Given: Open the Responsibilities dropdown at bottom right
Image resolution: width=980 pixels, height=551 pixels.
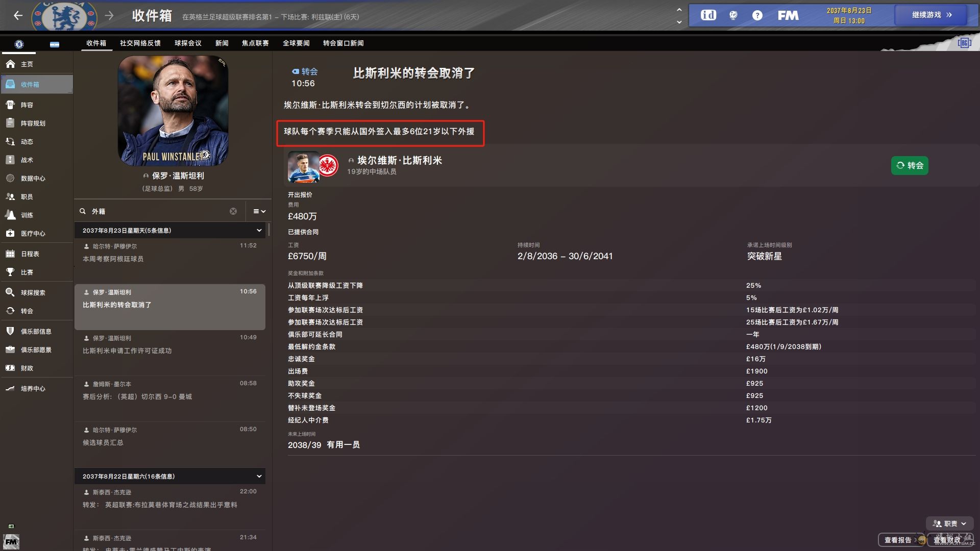Looking at the screenshot, I should [949, 523].
